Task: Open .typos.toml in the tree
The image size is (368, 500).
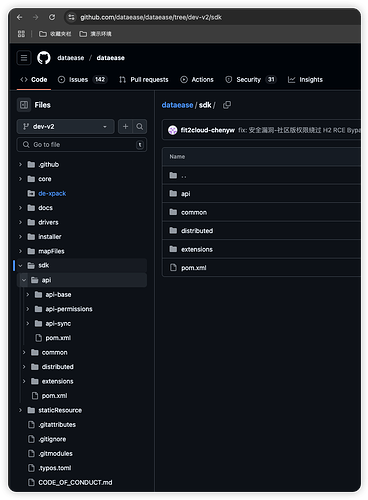Action: click(x=55, y=468)
